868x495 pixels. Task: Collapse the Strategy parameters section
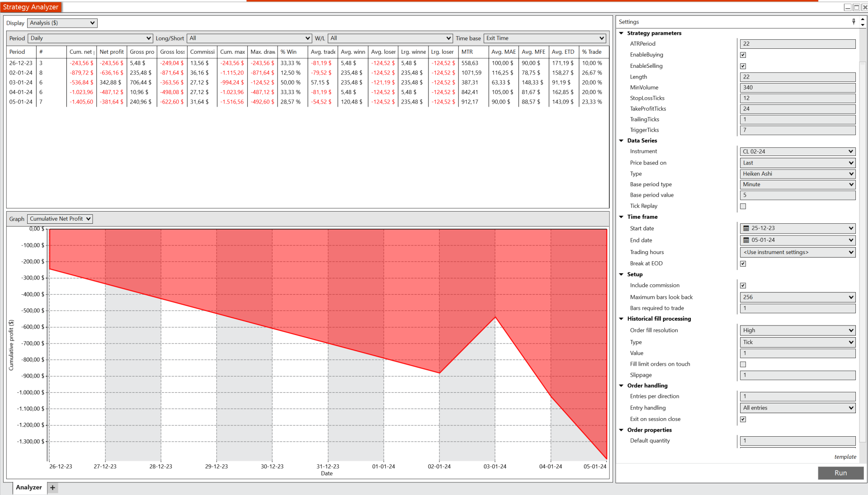click(x=621, y=33)
